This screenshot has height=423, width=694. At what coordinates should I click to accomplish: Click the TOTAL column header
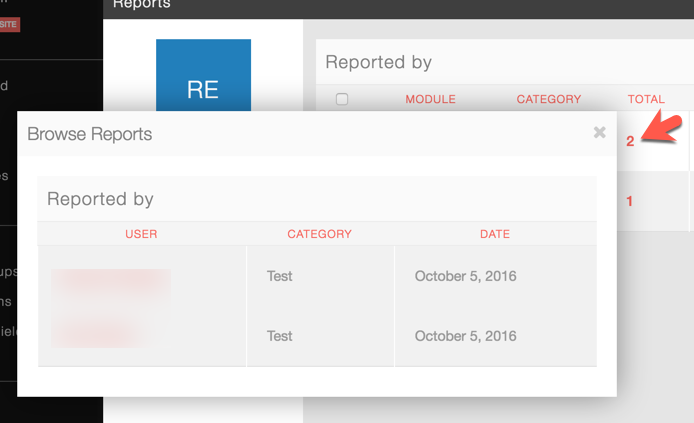pos(646,99)
